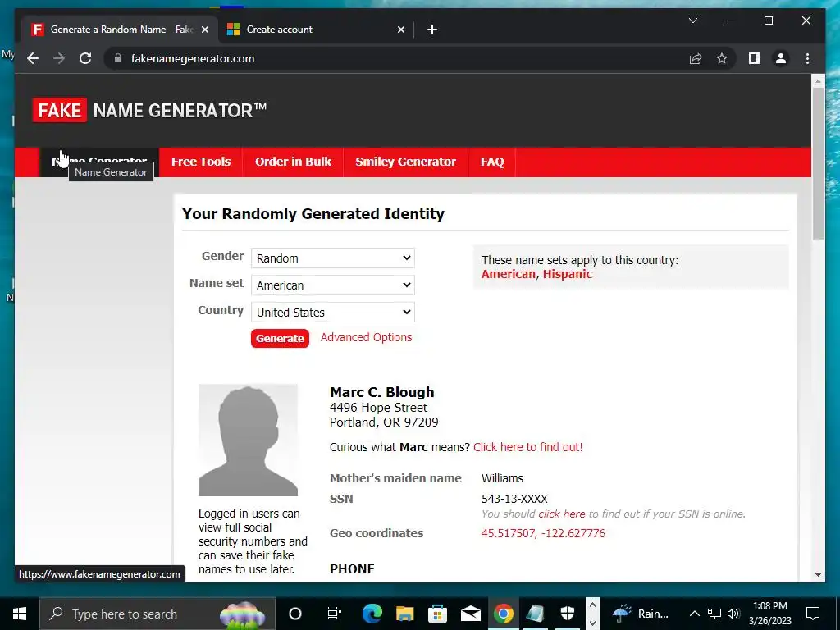Click the 'Click here to find out!' link
The image size is (840, 630).
[x=527, y=447]
